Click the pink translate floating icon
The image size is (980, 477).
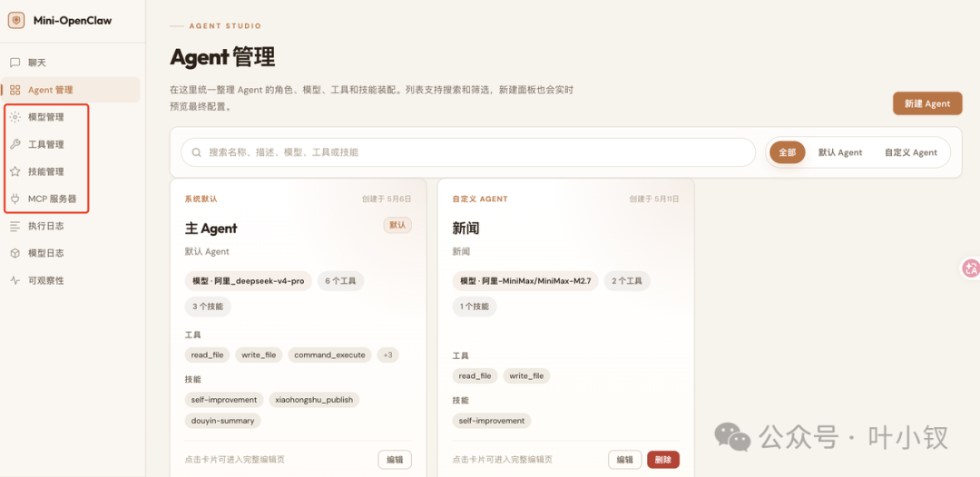(x=971, y=268)
